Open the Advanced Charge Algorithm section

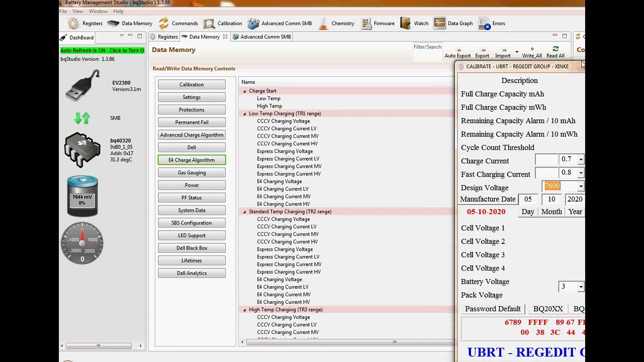click(x=192, y=135)
